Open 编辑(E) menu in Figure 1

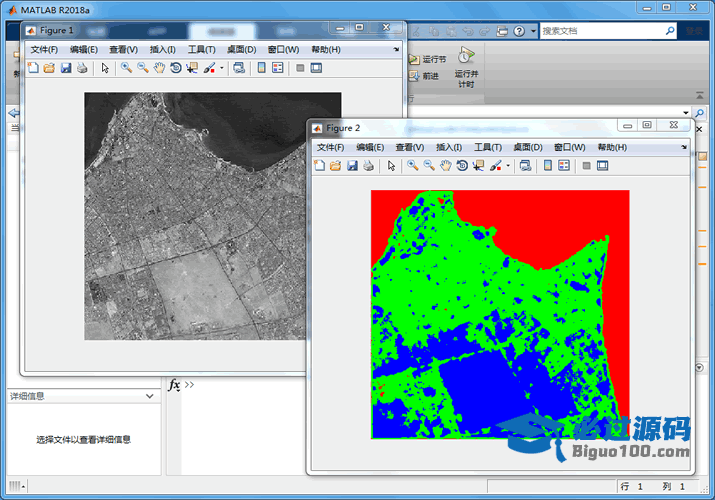click(84, 50)
